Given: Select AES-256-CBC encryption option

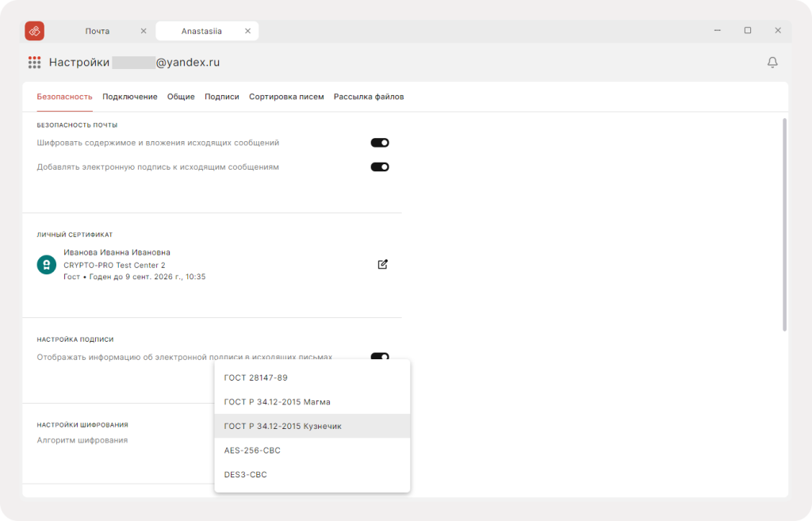Looking at the screenshot, I should point(312,450).
